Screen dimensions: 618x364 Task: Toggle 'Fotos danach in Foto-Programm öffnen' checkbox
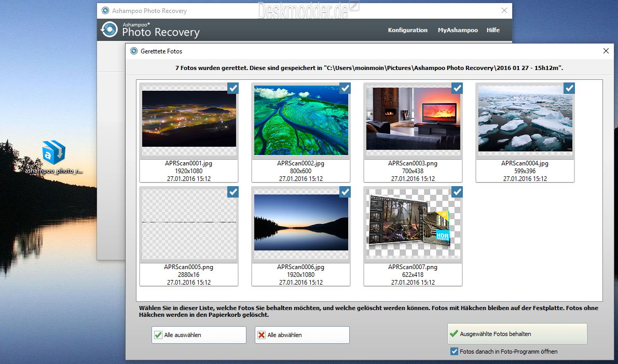(454, 352)
